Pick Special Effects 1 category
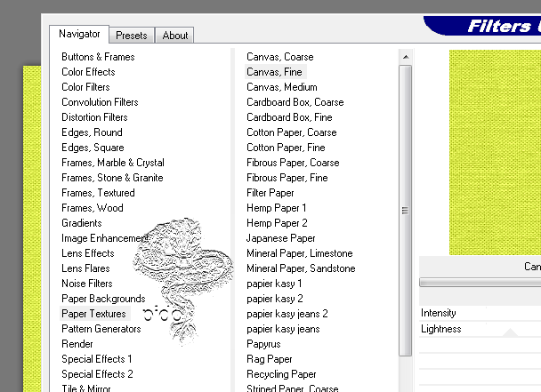This screenshot has width=541, height=392. click(x=96, y=359)
